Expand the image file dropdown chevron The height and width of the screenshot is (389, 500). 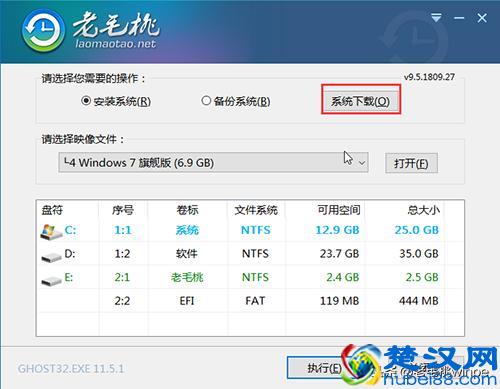click(x=362, y=163)
